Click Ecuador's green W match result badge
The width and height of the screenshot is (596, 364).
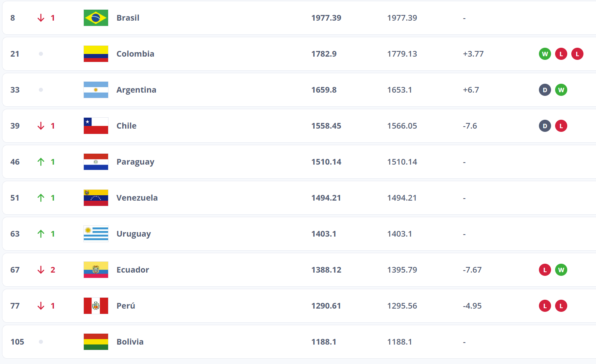point(561,270)
